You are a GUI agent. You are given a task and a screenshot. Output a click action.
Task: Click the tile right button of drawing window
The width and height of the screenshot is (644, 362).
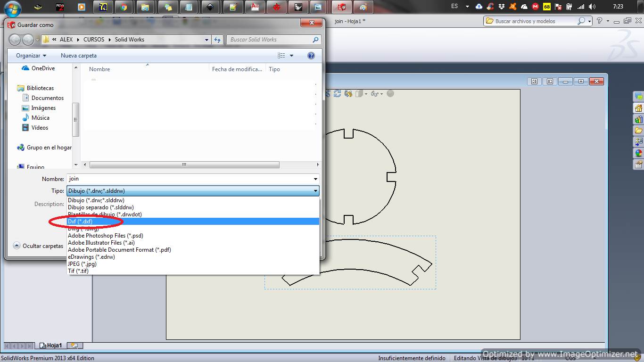[x=550, y=81]
